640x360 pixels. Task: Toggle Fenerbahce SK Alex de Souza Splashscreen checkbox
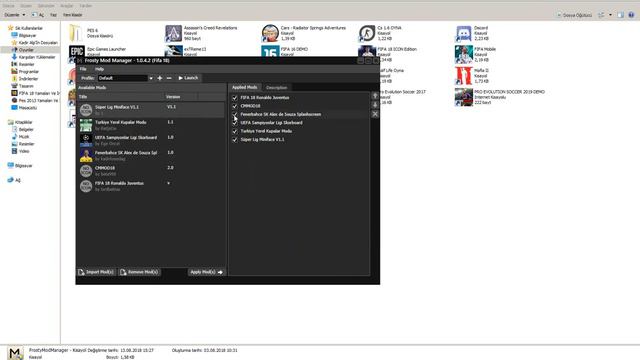point(235,115)
